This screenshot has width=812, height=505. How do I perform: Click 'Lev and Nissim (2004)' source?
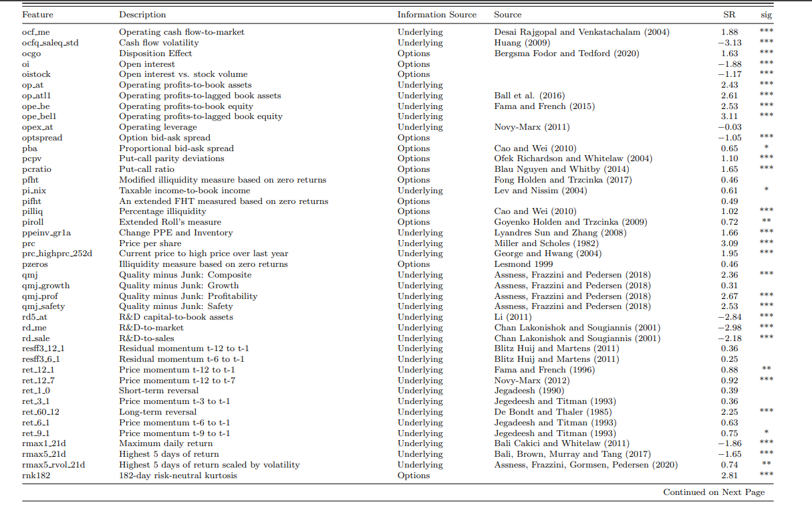[x=541, y=191]
